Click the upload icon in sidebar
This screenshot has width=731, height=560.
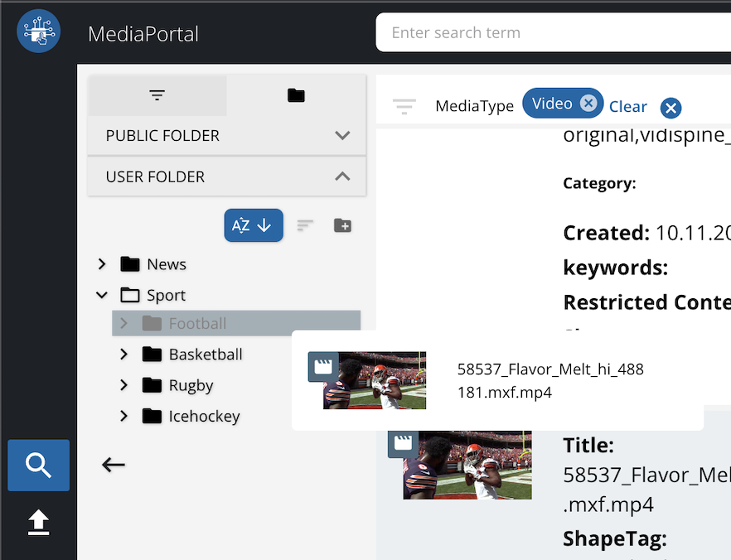tap(39, 522)
